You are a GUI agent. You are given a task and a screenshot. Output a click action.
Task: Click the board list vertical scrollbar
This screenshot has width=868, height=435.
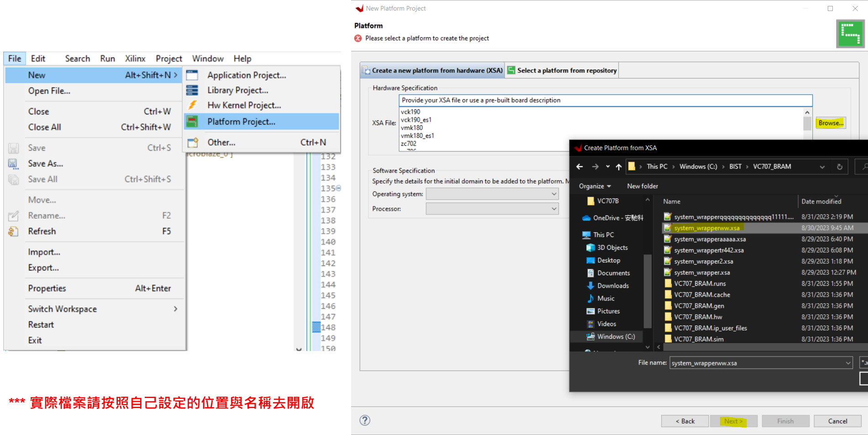pos(807,124)
